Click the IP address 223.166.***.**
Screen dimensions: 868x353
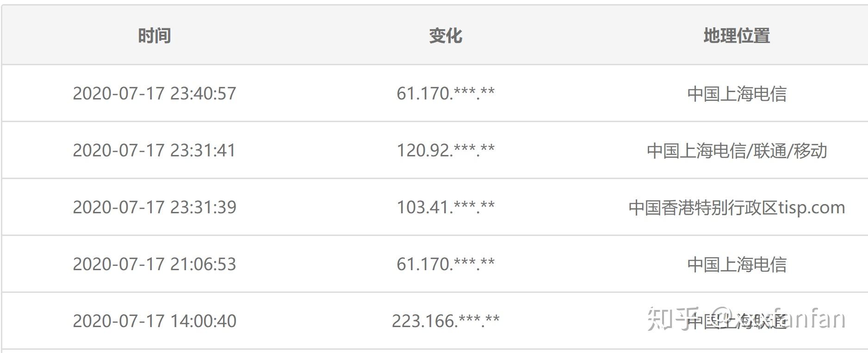445,321
